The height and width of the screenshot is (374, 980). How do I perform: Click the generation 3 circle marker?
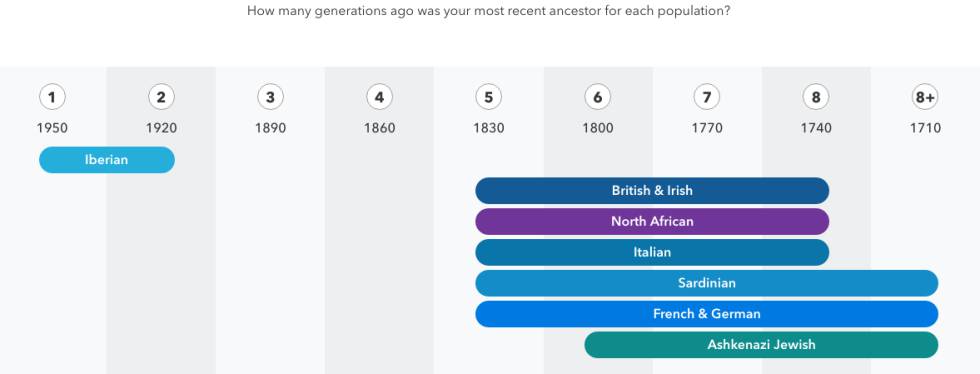(x=270, y=97)
